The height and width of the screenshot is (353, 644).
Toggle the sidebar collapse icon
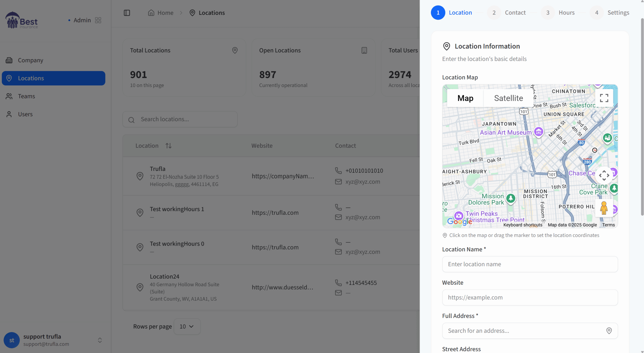[127, 13]
